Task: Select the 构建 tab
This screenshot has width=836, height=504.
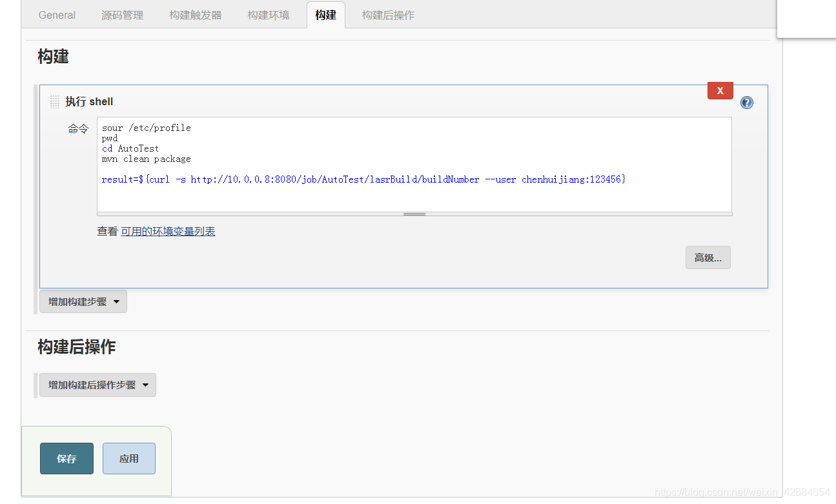Action: coord(326,15)
